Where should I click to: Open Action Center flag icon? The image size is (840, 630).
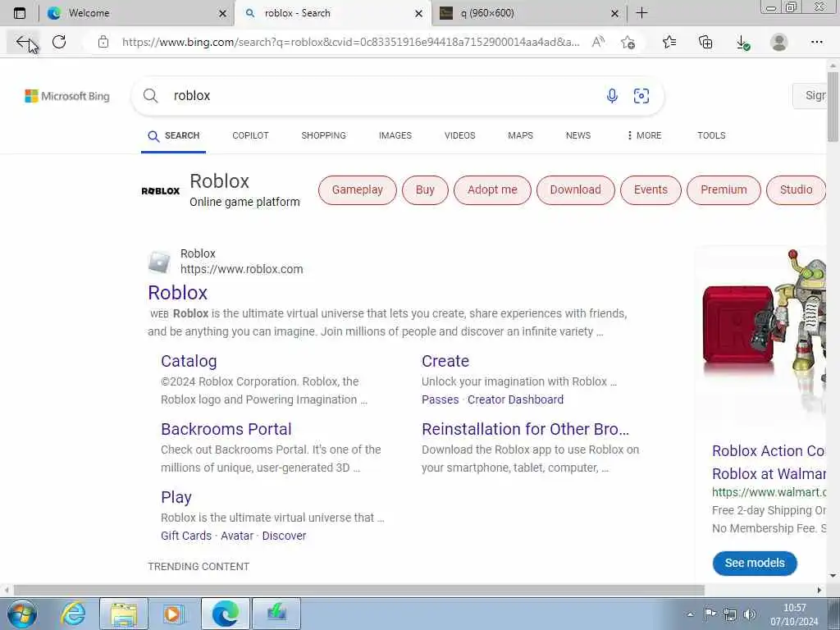[710, 614]
